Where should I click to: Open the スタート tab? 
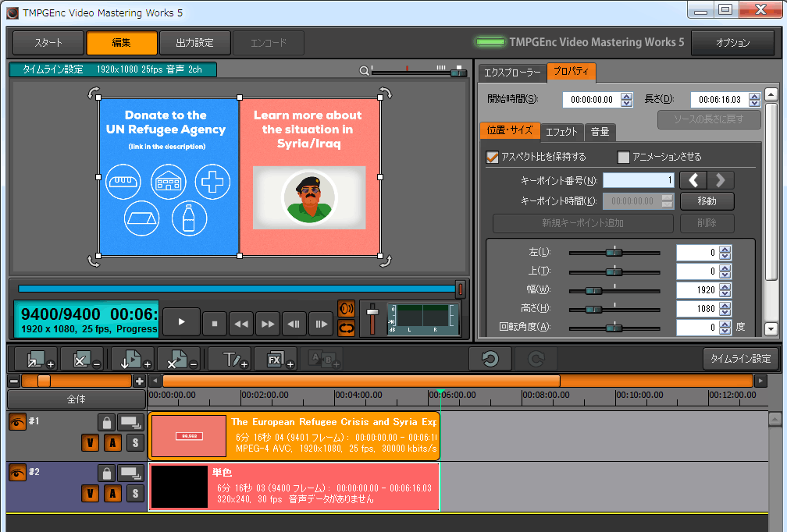pos(48,43)
